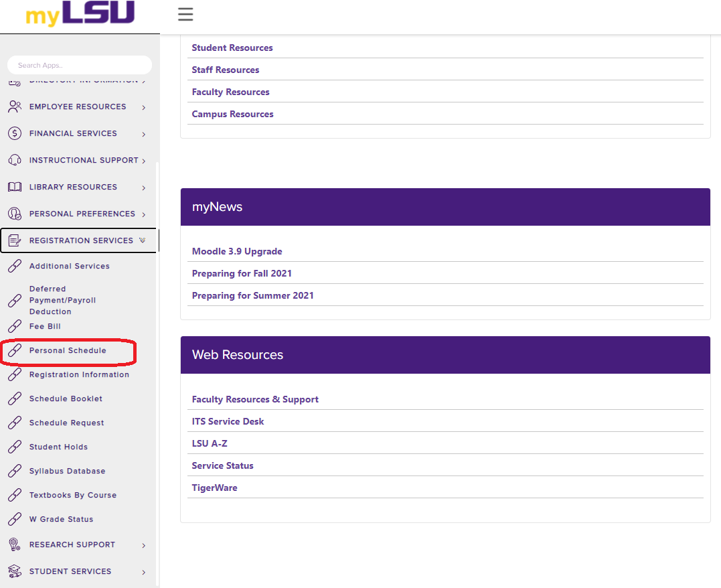Expand Personal Preferences with its chevron

[x=144, y=214]
